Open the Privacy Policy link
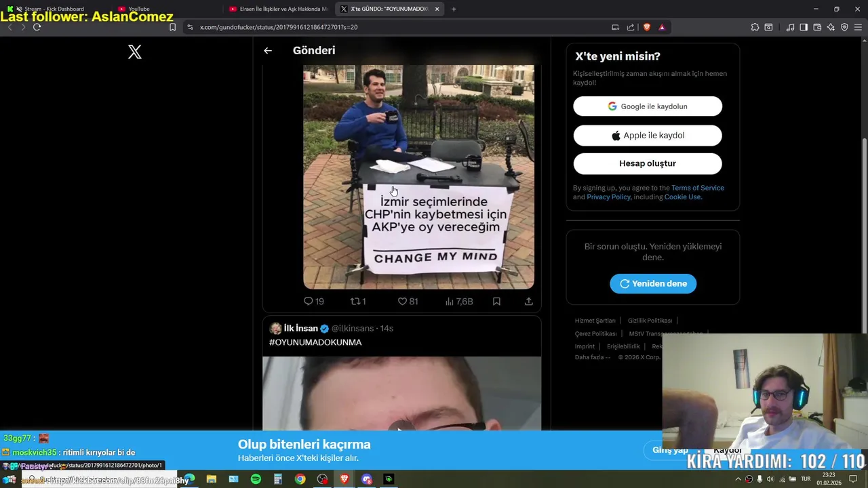 tap(608, 197)
